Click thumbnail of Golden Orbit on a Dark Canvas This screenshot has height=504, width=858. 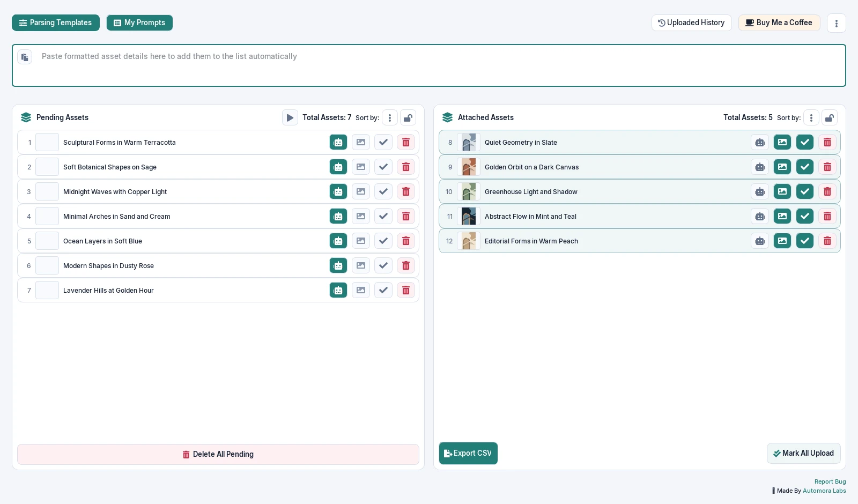(469, 167)
